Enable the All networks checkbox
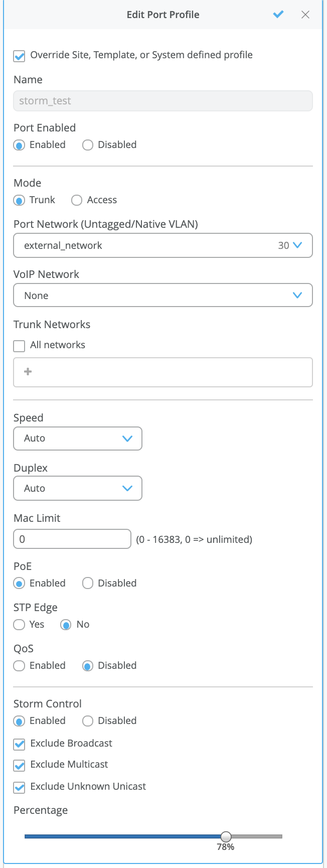Image resolution: width=327 pixels, height=868 pixels. [20, 346]
